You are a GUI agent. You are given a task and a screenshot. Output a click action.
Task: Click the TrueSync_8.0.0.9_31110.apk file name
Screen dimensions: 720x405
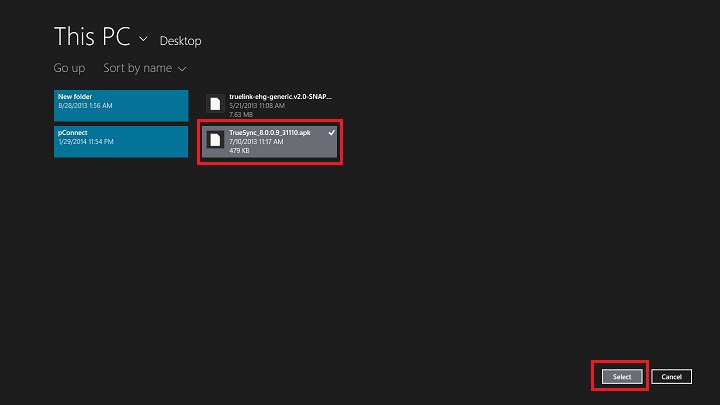(x=270, y=133)
